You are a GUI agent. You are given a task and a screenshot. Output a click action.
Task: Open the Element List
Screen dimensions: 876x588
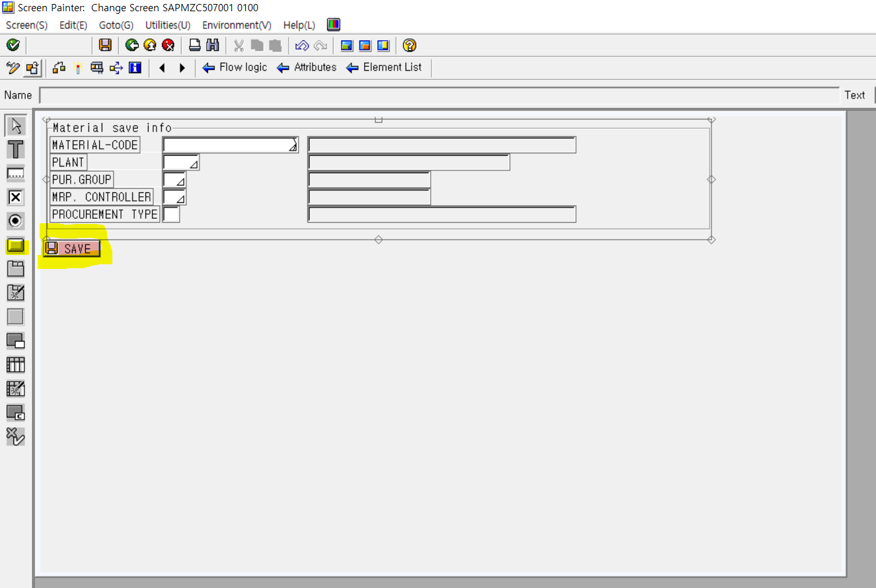tap(384, 67)
